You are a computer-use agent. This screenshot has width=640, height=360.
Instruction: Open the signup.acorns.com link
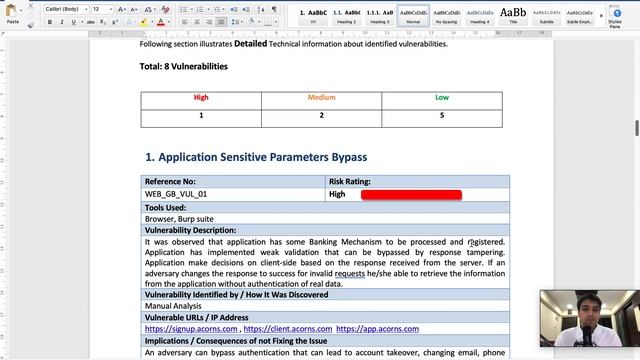[191, 329]
